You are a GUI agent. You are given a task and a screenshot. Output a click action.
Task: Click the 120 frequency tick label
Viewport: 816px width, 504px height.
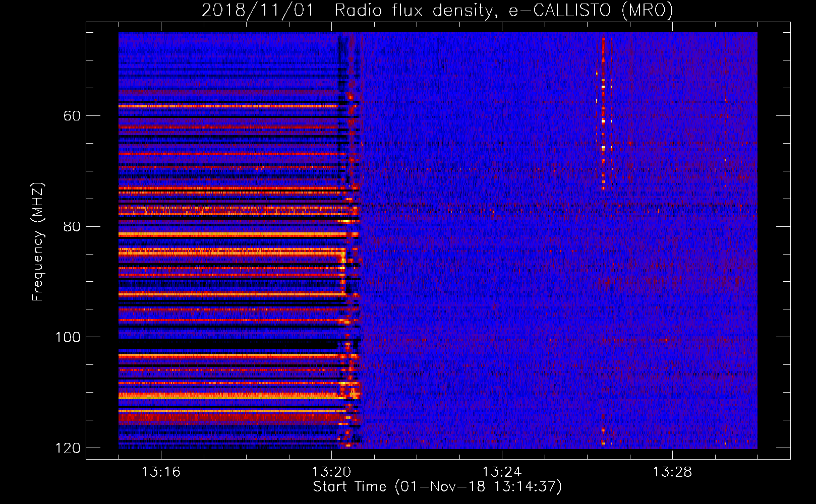(68, 448)
